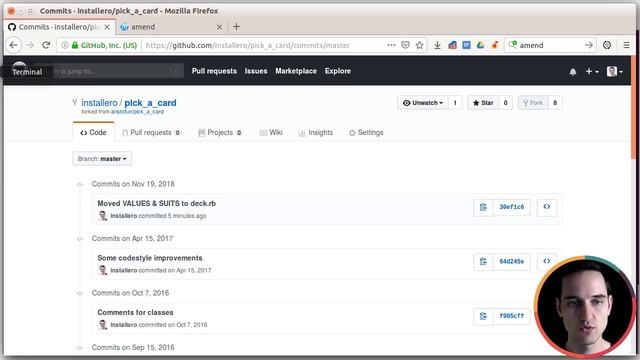Screen dimensions: 640x360
Task: Click the watchers count 1
Action: [x=455, y=103]
